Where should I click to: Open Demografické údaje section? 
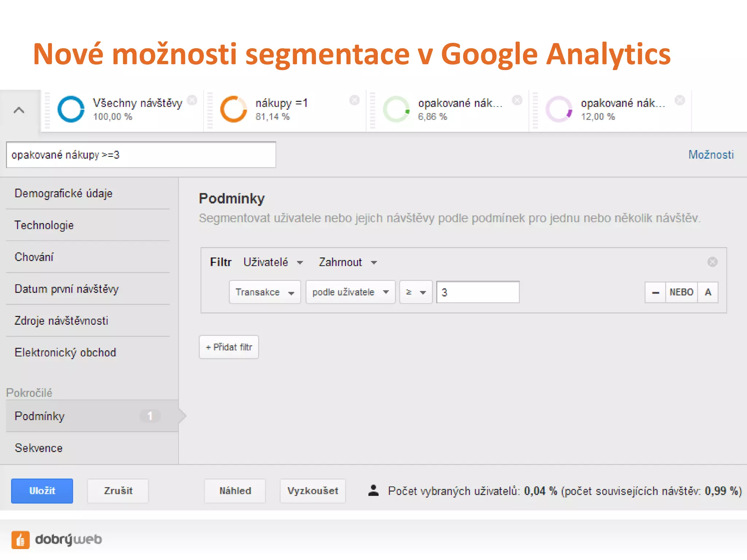88,193
